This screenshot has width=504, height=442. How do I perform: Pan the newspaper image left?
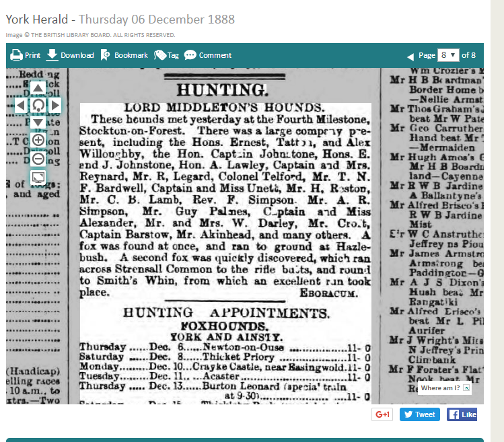coord(22,106)
